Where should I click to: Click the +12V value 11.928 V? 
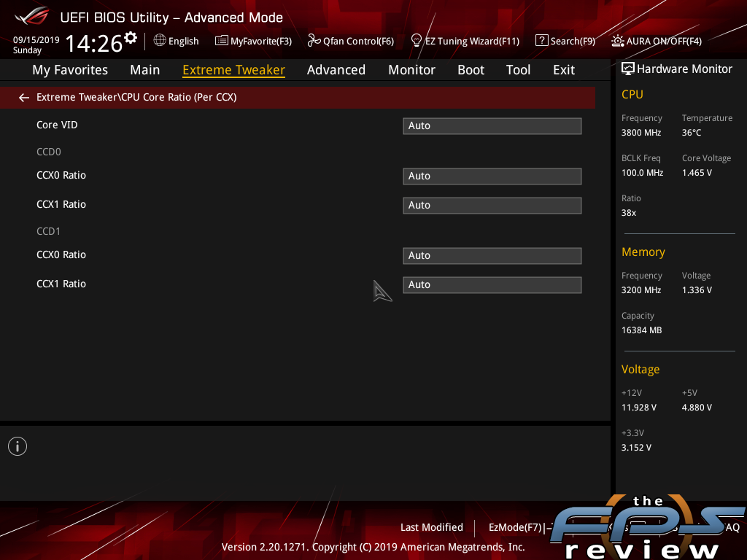click(639, 408)
